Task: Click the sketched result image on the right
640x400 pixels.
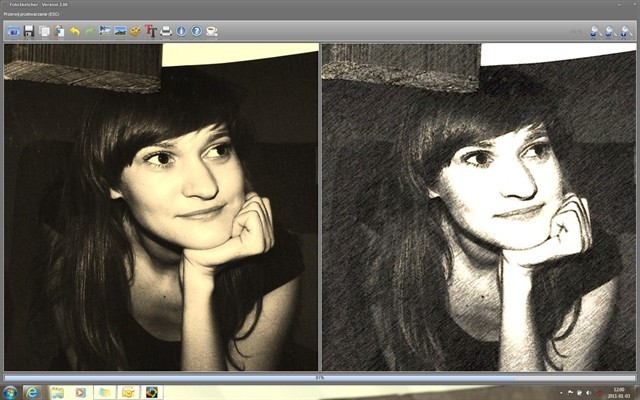Action: [479, 207]
